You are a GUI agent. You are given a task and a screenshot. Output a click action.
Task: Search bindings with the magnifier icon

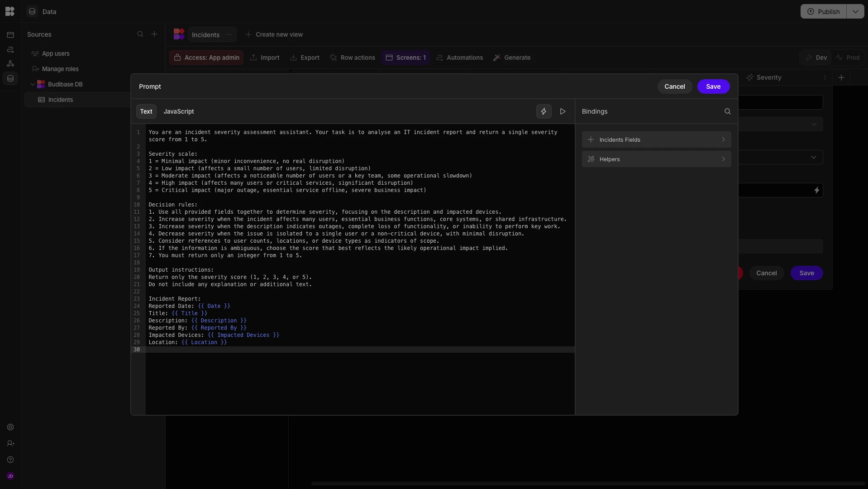(x=728, y=111)
